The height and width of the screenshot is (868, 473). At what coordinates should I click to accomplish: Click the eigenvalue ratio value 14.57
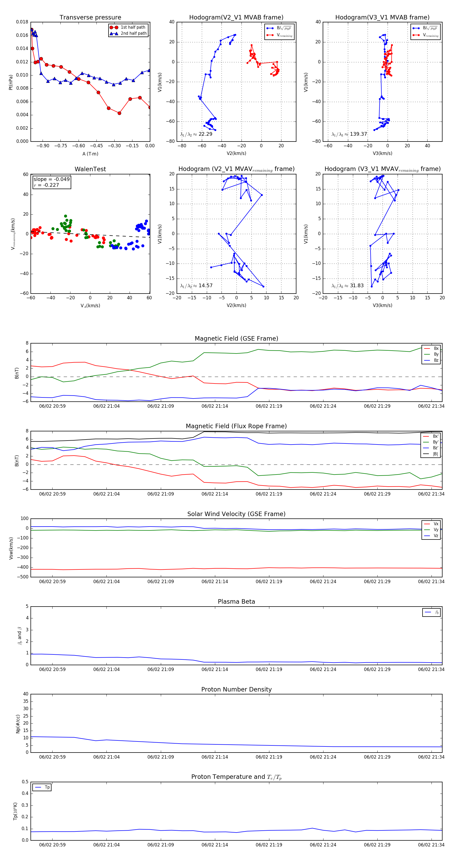pos(205,286)
